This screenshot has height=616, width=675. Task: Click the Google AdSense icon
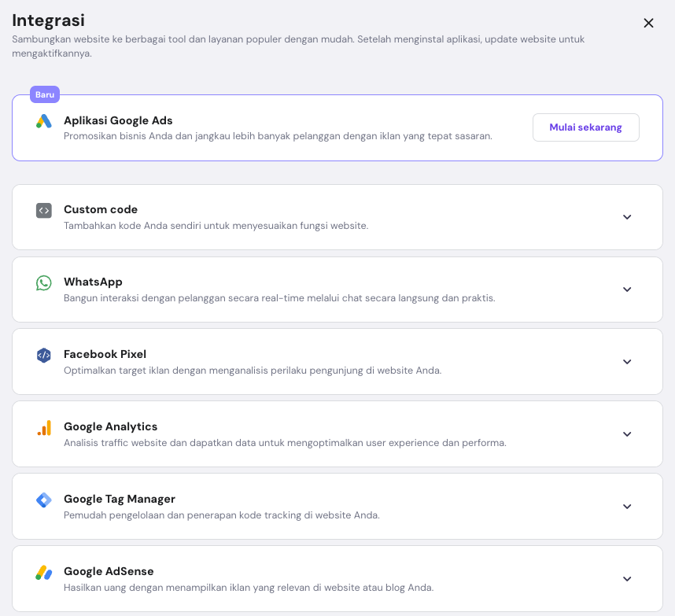(x=44, y=572)
